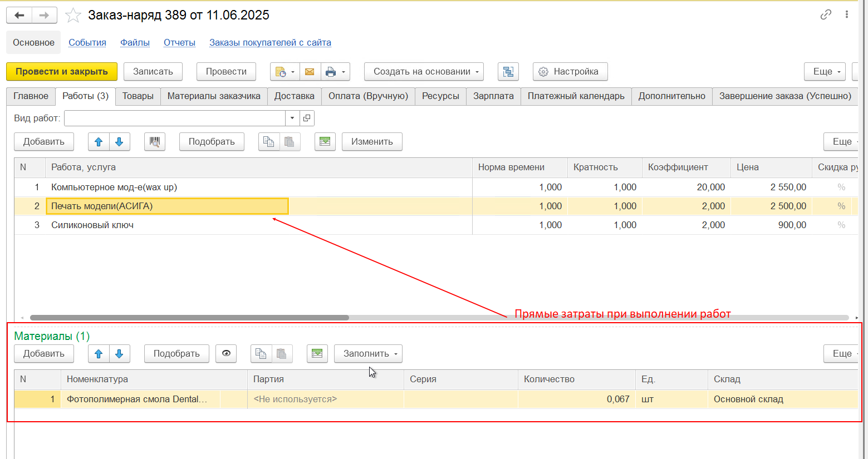The width and height of the screenshot is (868, 459).
Task: Select Фотополимерная смола Dental material cell
Action: (x=154, y=399)
